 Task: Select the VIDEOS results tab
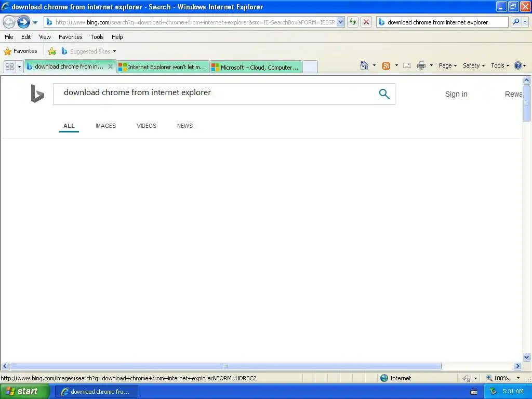click(146, 126)
